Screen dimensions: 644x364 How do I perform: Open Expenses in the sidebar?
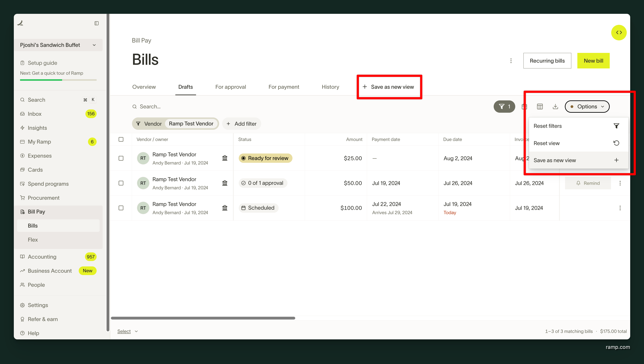pyautogui.click(x=58, y=156)
